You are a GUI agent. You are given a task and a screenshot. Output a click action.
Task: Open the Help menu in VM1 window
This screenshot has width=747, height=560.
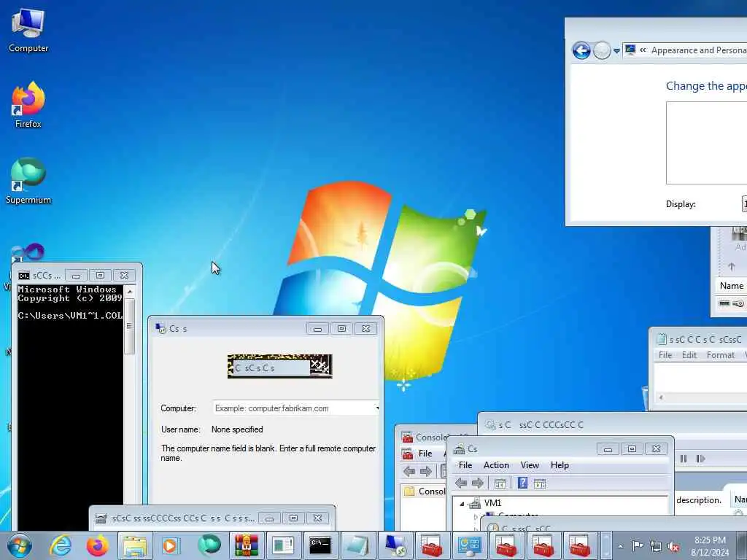(x=560, y=464)
